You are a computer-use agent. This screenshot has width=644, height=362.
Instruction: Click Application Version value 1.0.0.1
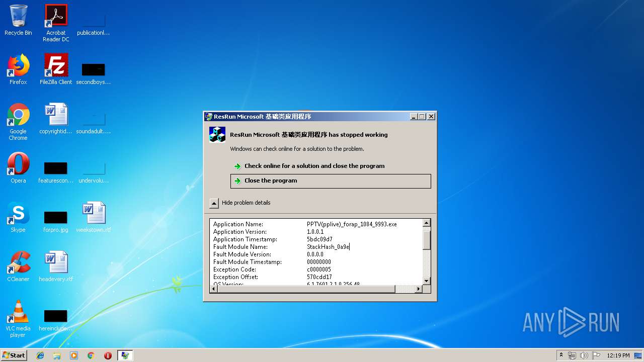(x=315, y=232)
